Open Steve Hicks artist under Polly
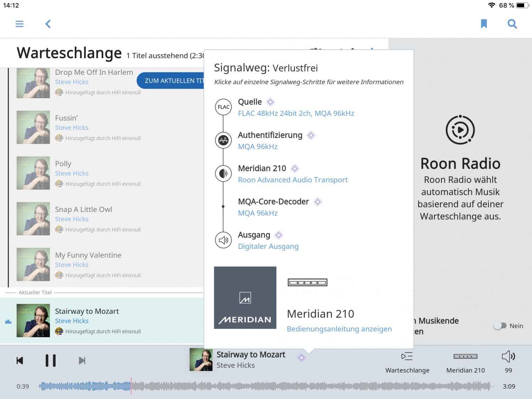The image size is (532, 399). click(72, 173)
